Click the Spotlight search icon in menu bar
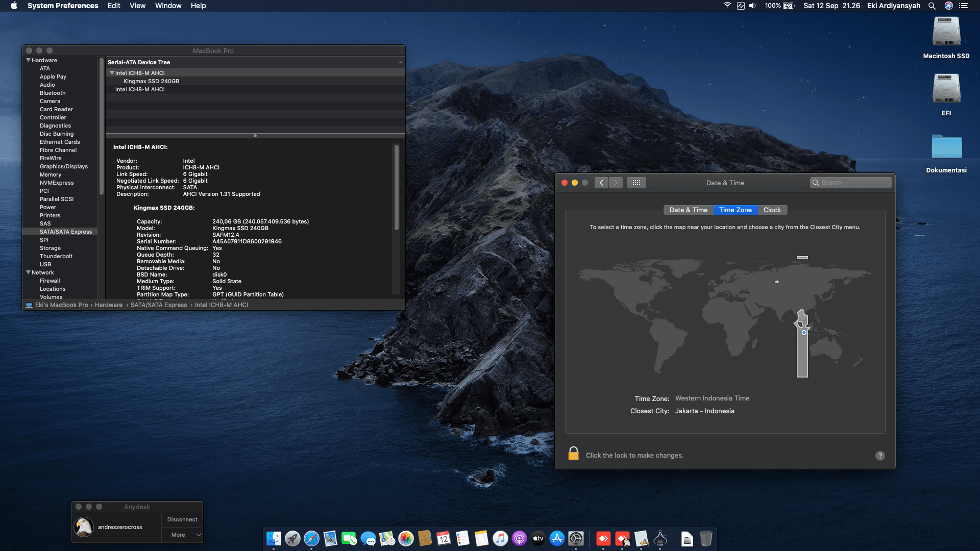 coord(932,6)
